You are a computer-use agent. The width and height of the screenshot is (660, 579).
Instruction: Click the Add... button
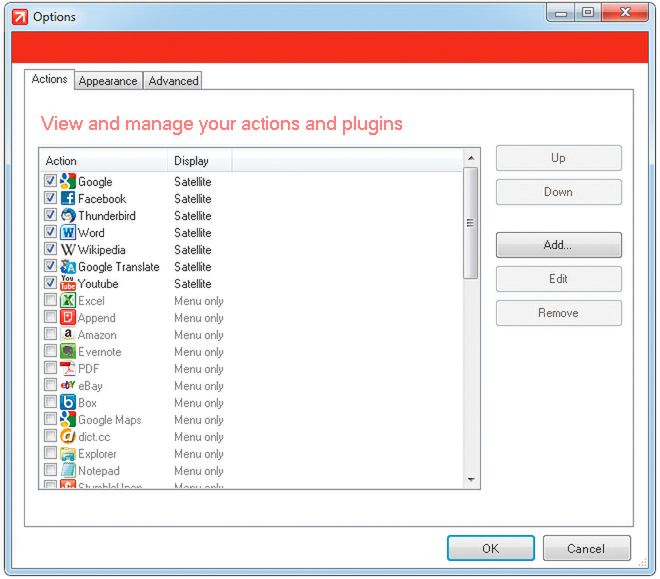tap(559, 245)
